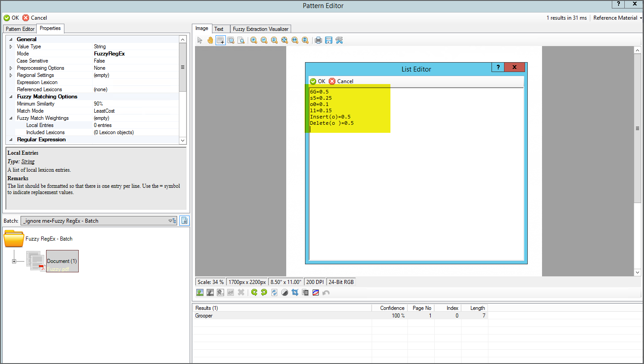The image size is (644, 364).
Task: Expand the Document (1) tree node
Action: coord(14,261)
